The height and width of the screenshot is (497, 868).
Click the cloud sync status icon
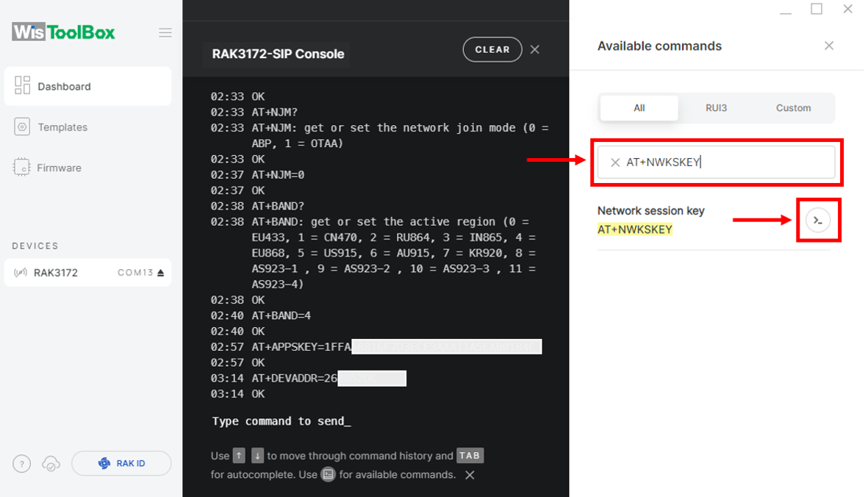(51, 464)
